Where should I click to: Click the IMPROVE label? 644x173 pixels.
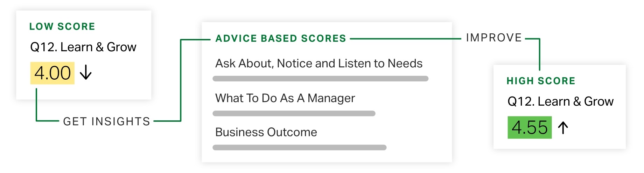coord(494,38)
